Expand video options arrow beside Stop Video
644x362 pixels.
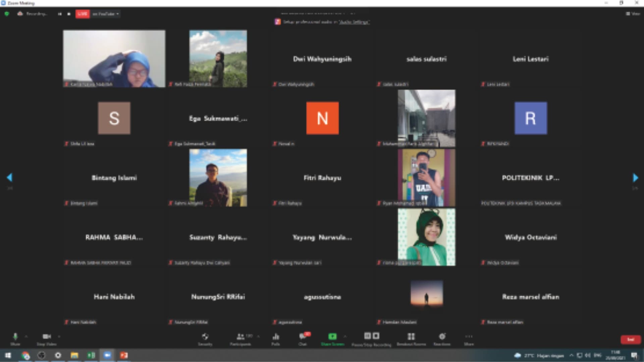coord(59,336)
